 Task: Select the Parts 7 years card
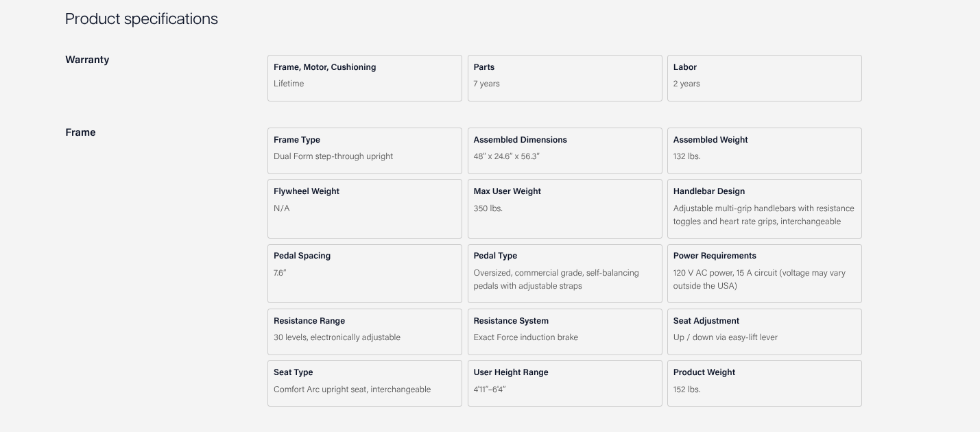pos(564,78)
